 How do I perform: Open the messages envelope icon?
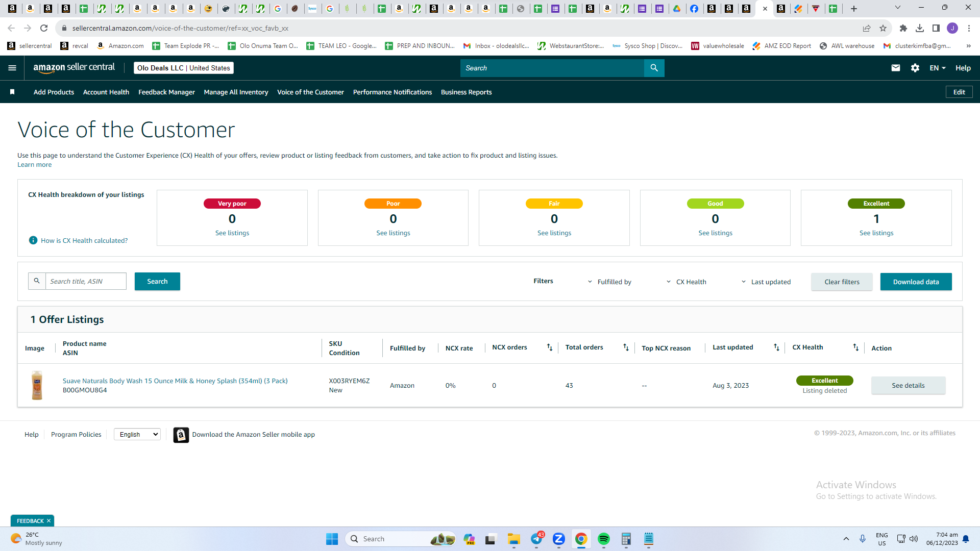coord(896,68)
